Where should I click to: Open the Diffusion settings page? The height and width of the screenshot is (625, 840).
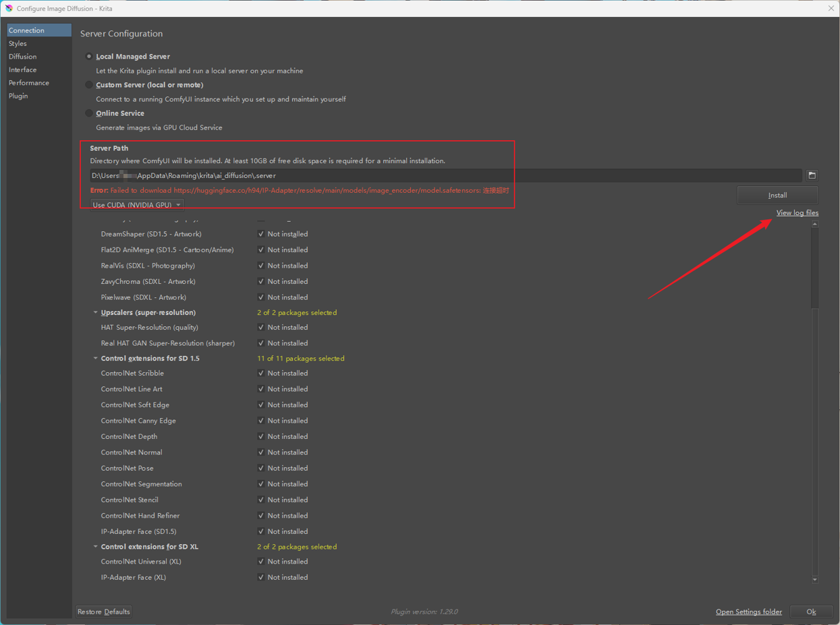click(x=39, y=57)
